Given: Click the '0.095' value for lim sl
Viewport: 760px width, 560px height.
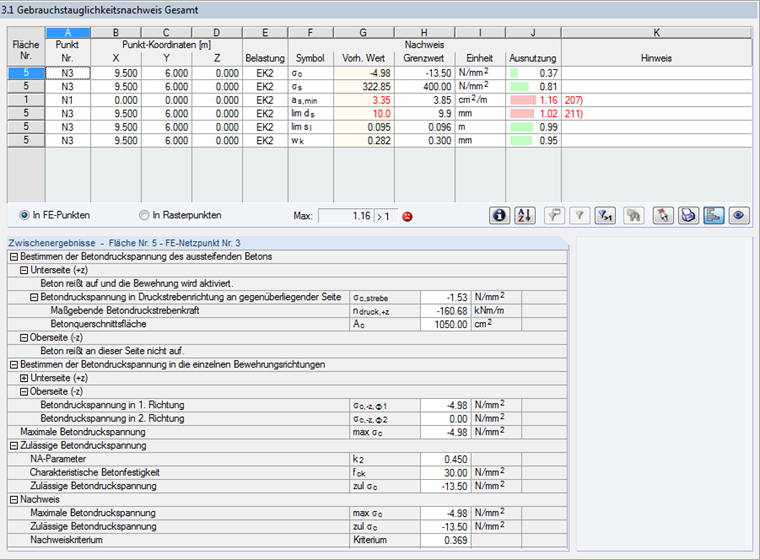Looking at the screenshot, I should (x=364, y=128).
